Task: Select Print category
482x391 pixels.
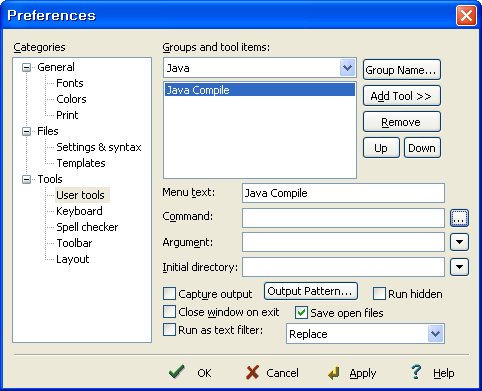Action: click(x=67, y=115)
